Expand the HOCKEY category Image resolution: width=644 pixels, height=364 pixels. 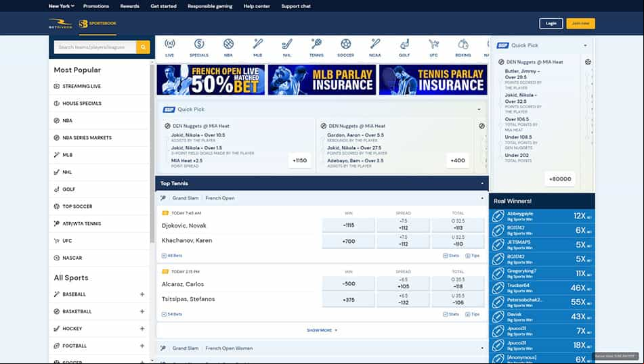tap(142, 329)
